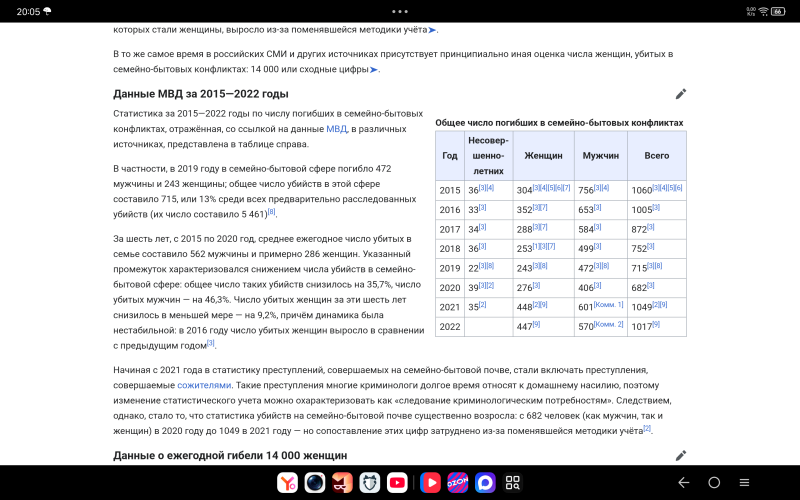Viewport: 800px width, 500px height.
Task: Jump via arrow after 'методики учёта'
Action: tap(432, 30)
